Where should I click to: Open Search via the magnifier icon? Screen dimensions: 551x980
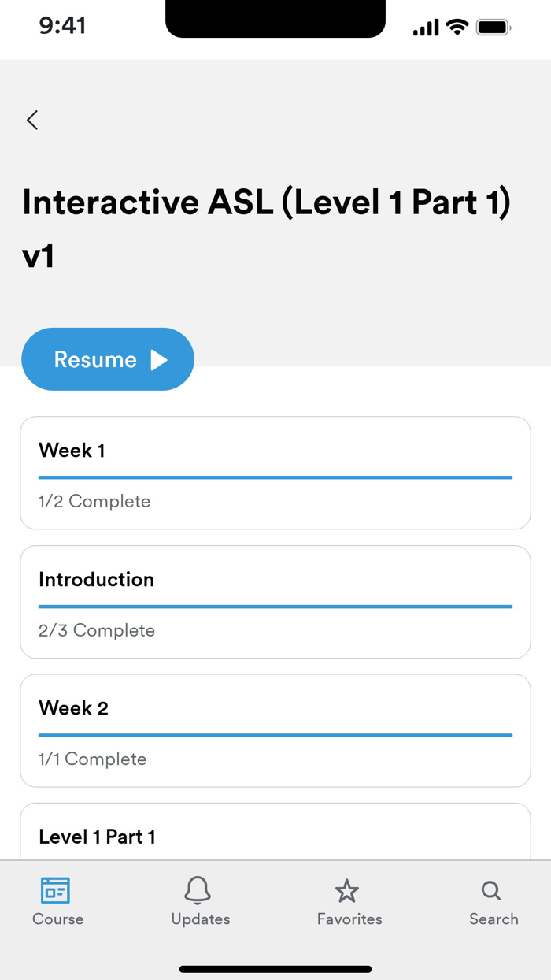(x=491, y=891)
